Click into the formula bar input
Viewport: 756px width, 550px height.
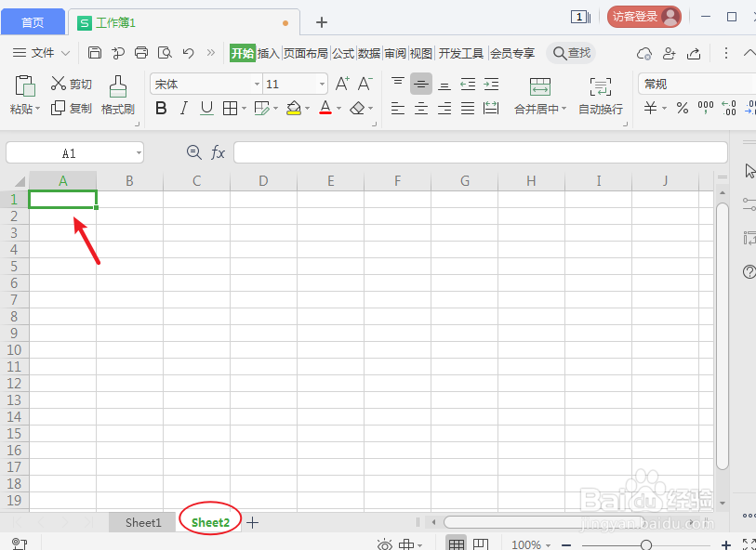click(481, 152)
